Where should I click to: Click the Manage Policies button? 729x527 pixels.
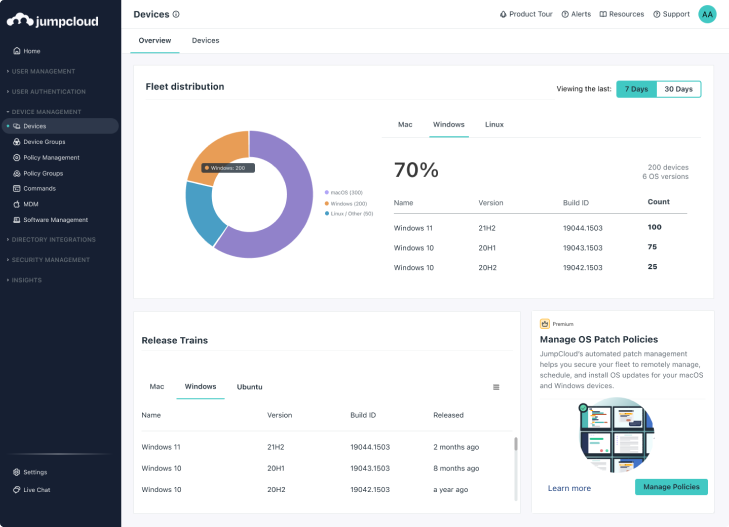click(671, 487)
